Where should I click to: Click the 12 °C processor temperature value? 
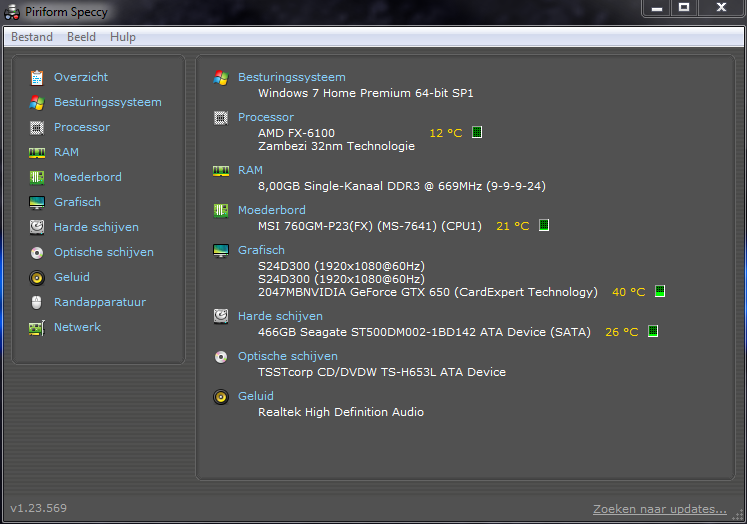[x=446, y=133]
